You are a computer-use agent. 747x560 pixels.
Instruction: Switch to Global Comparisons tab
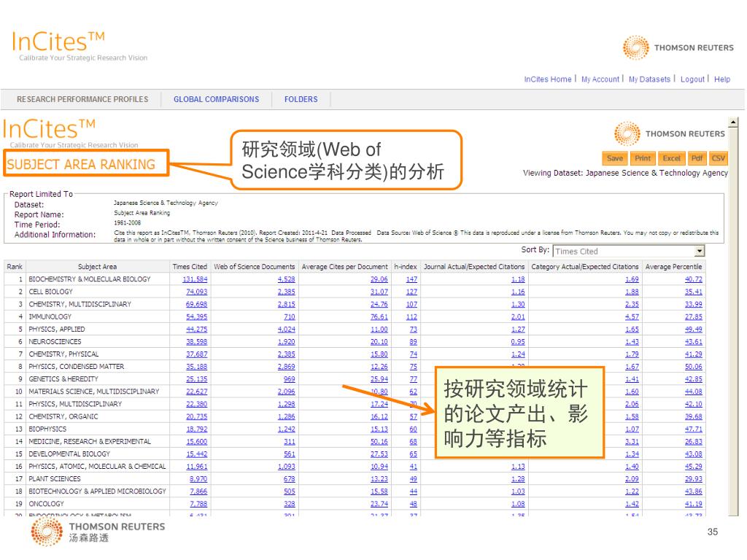point(216,99)
